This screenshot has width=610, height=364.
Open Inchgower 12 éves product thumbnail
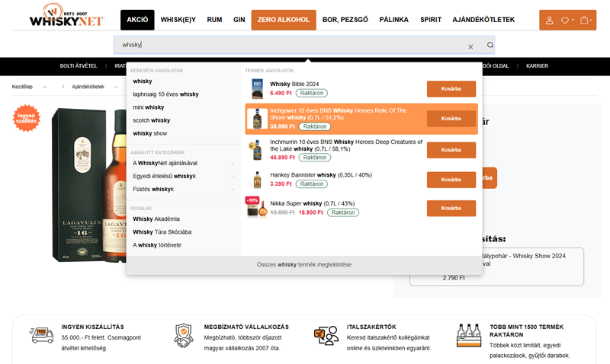pyautogui.click(x=257, y=119)
